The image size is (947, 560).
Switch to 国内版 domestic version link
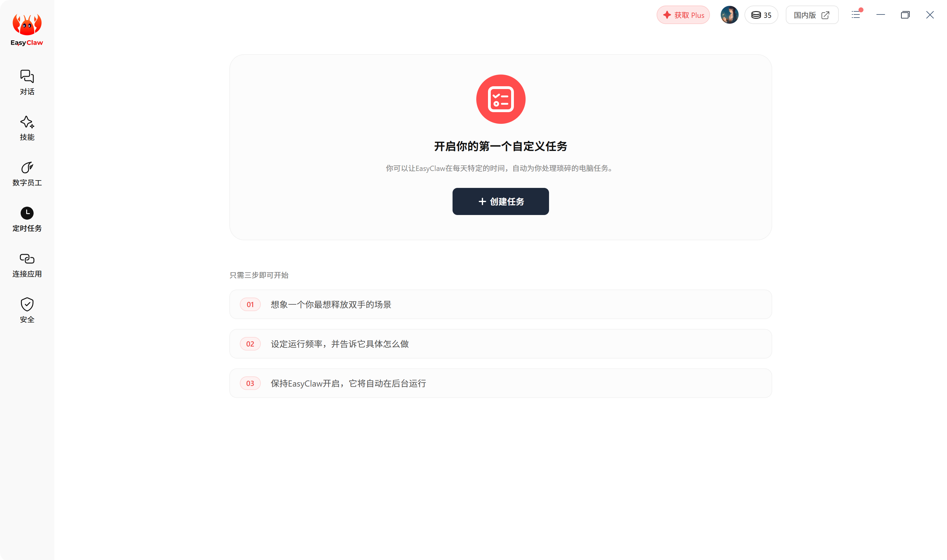(812, 15)
